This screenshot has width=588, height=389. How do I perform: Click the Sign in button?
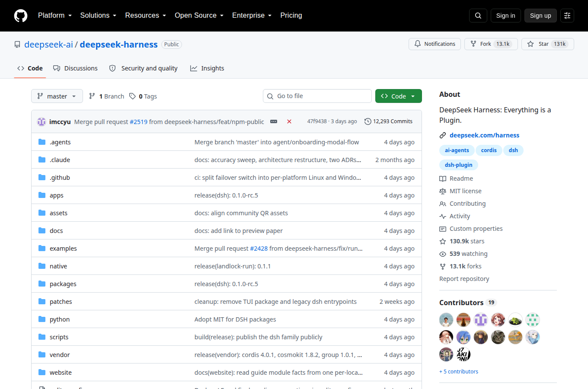505,16
